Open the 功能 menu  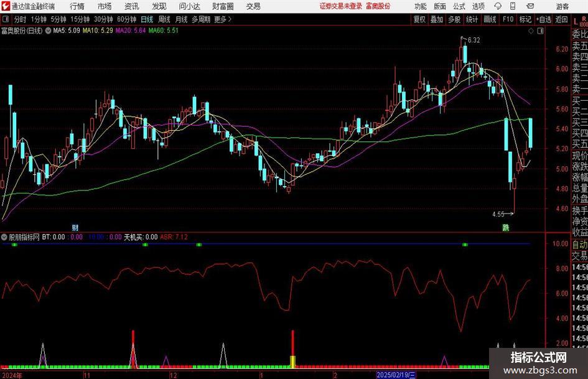[x=421, y=6]
